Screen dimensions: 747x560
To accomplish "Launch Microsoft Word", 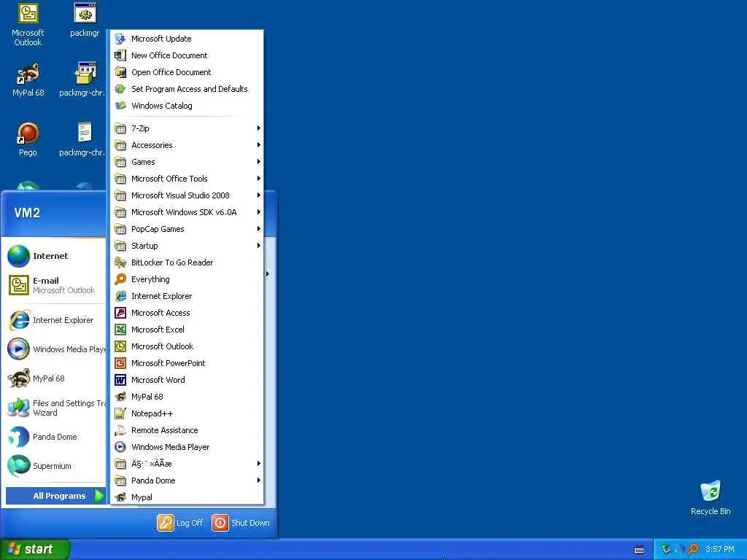I will point(187,380).
